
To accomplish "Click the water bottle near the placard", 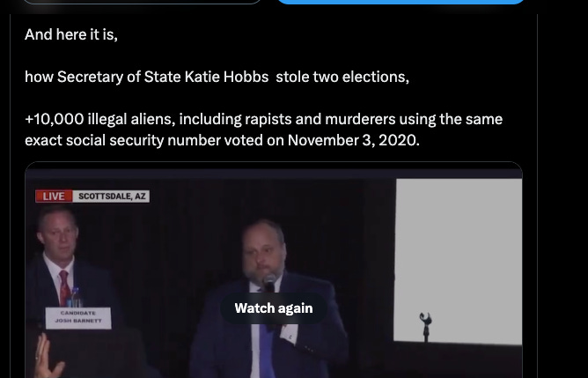I will [76, 297].
